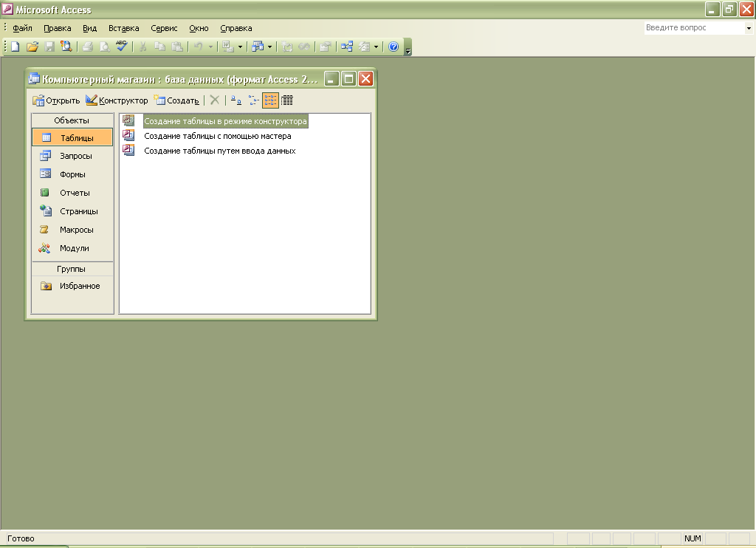The height and width of the screenshot is (548, 756).
Task: Select 'Создание таблицы в режиме конструктора'
Action: click(225, 121)
